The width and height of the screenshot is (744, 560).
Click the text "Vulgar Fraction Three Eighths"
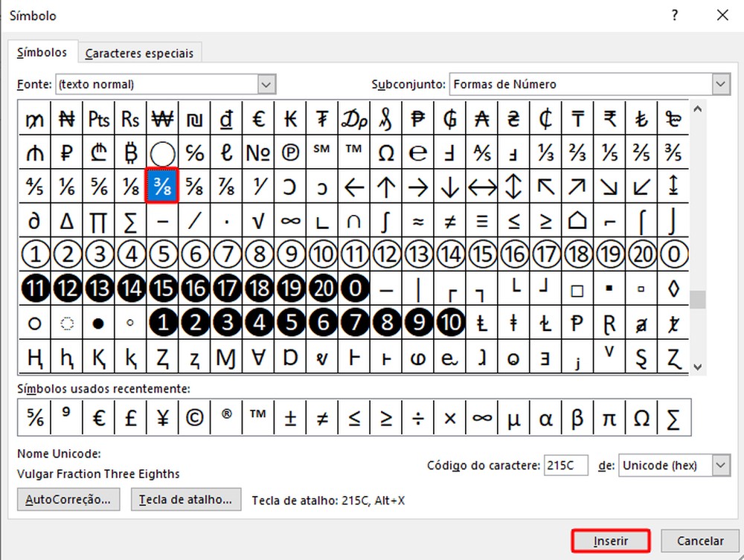98,474
